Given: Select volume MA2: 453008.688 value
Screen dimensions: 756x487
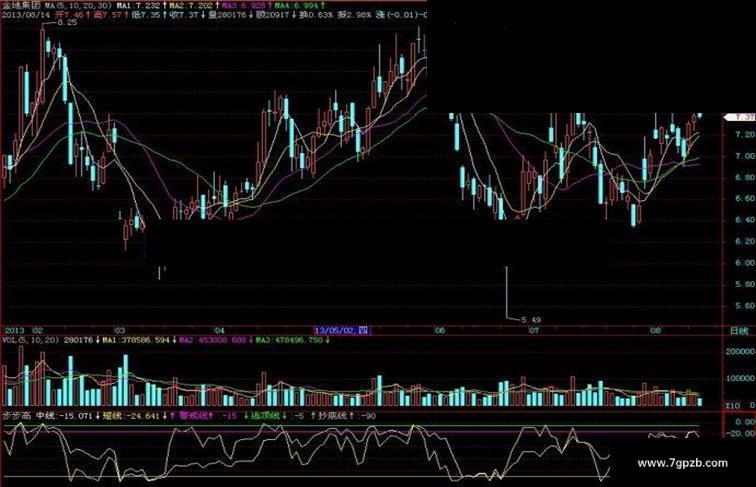Looking at the screenshot, I should click(x=213, y=340).
